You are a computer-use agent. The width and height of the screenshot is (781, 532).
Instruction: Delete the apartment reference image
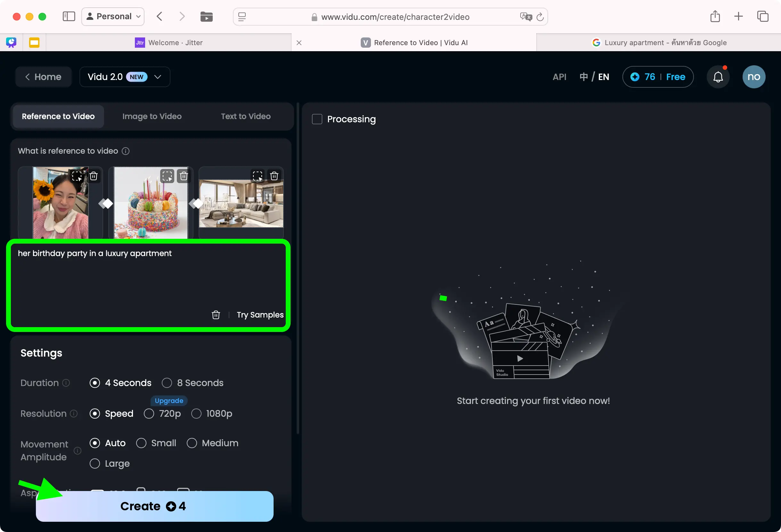pos(274,176)
